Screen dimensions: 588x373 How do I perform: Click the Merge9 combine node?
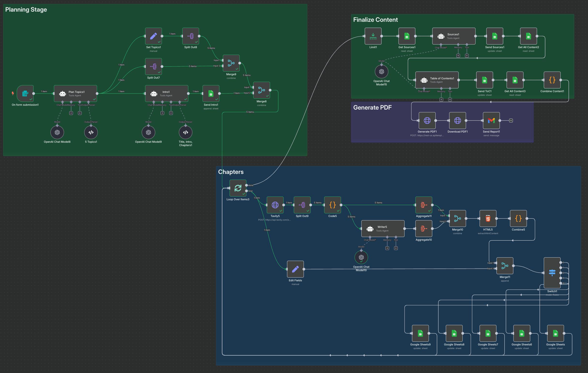231,63
